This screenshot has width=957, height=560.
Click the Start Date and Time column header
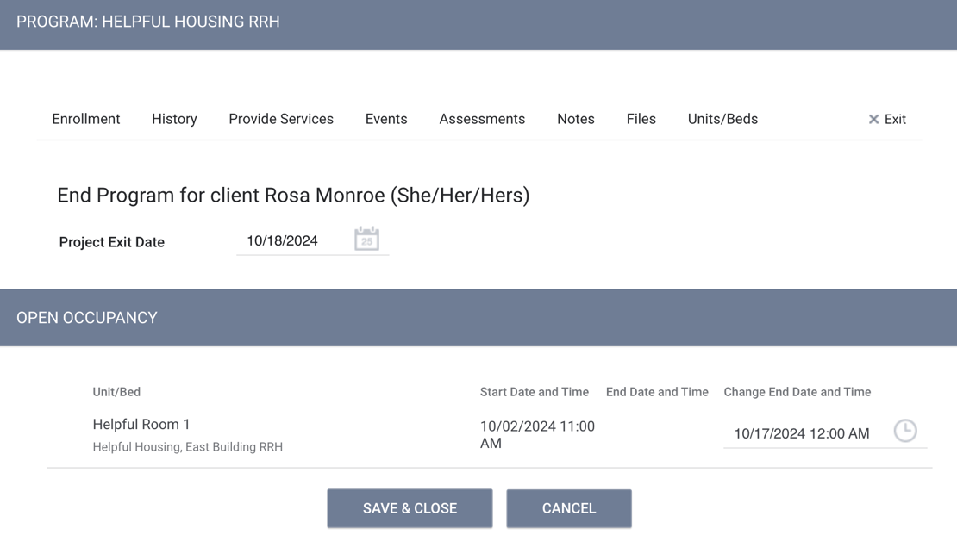pyautogui.click(x=534, y=392)
